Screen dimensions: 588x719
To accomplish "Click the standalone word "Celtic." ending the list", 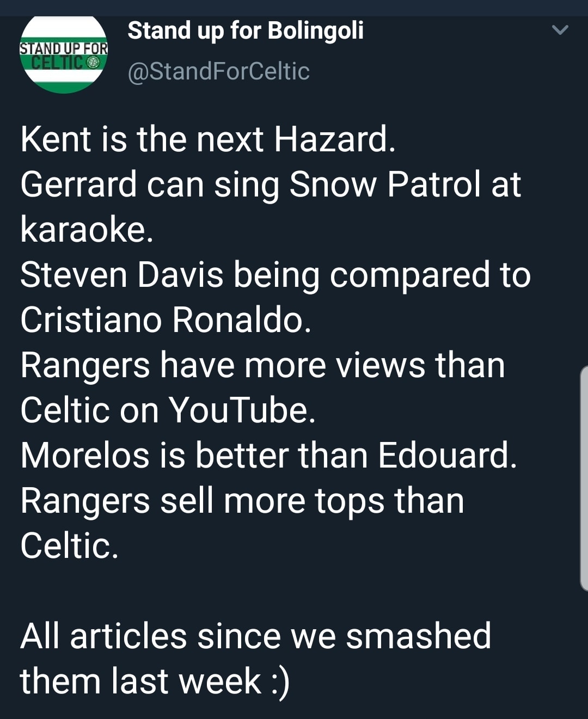I will tap(69, 545).
